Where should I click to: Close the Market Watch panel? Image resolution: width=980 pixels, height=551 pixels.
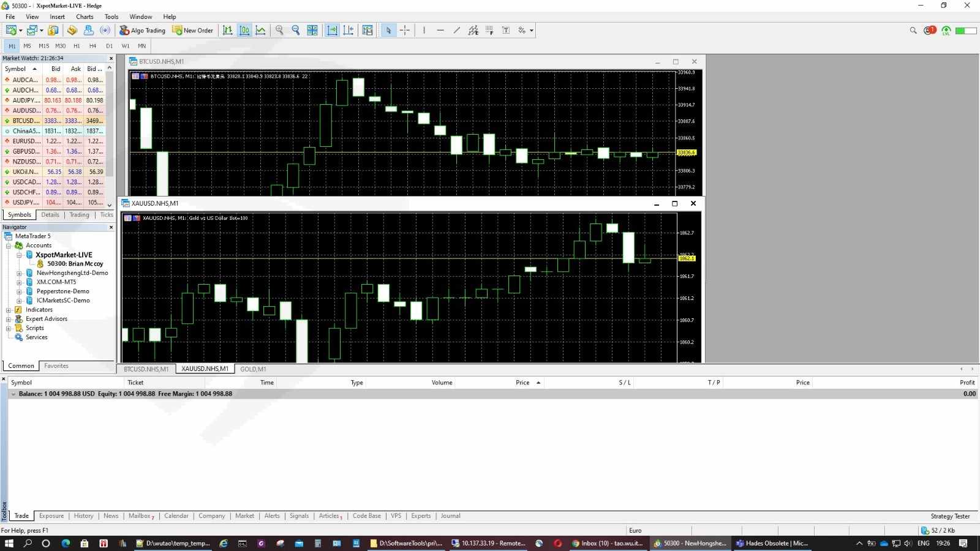point(111,58)
